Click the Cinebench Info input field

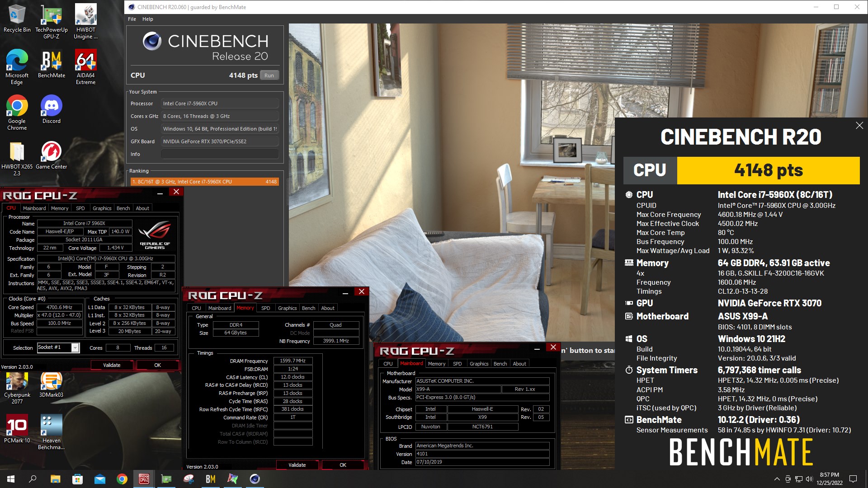pos(220,154)
